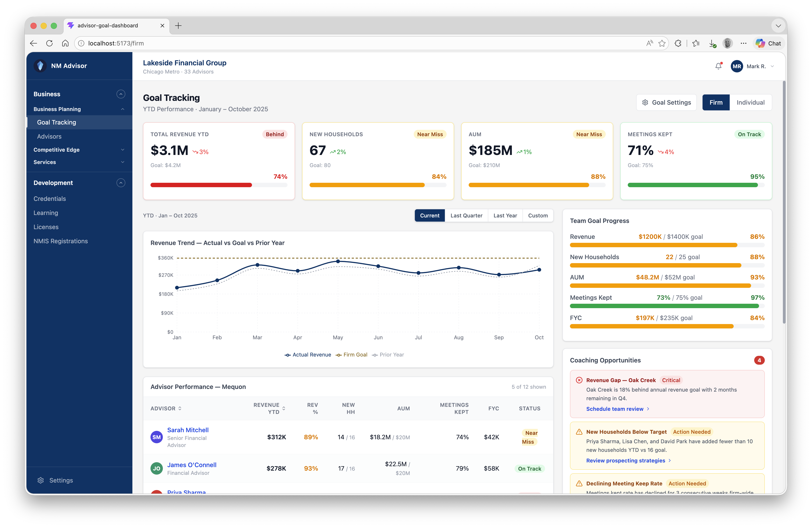Click Schedule team review link

pos(618,409)
